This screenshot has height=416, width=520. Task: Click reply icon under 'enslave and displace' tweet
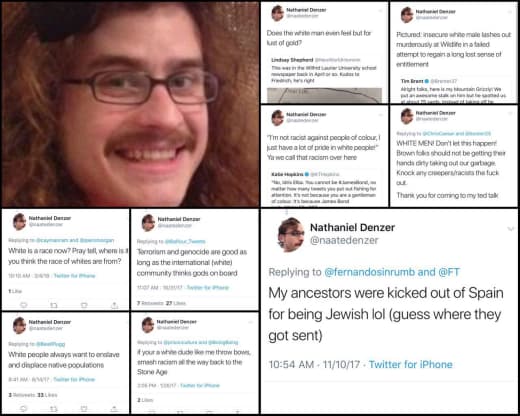click(x=24, y=408)
